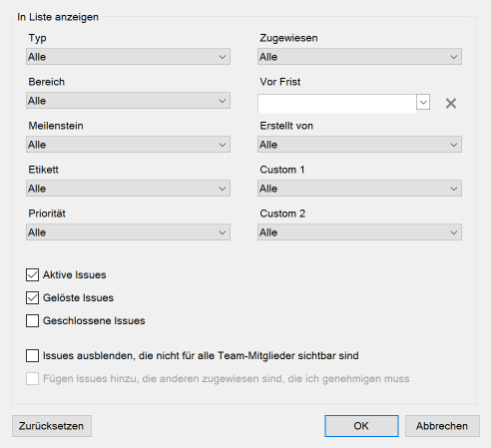This screenshot has height=448, width=491.
Task: Click the Zurücksetzen button
Action: pos(52,426)
